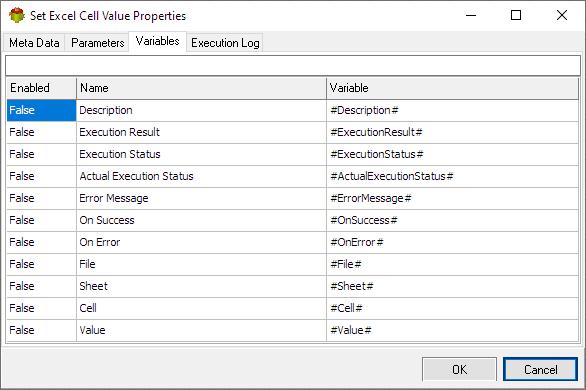Toggle Enabled value for Actual Execution Status row
Viewport: 586px width, 390px height.
click(x=41, y=176)
